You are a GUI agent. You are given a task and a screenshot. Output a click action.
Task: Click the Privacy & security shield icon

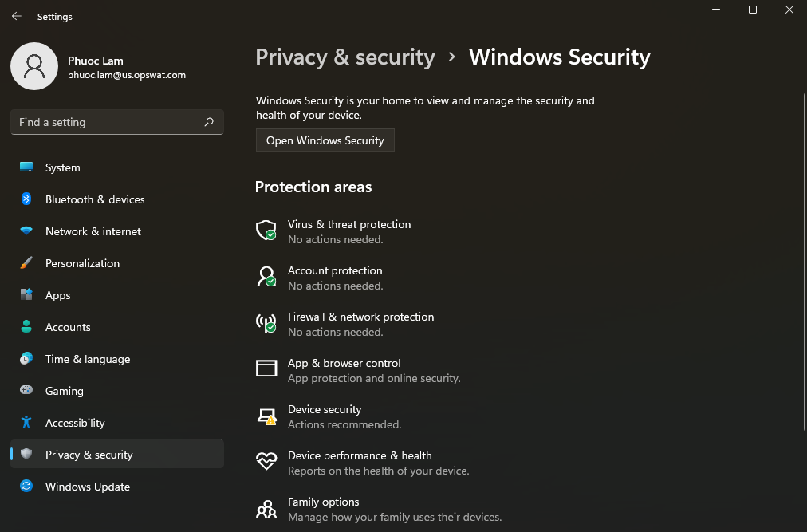[26, 454]
